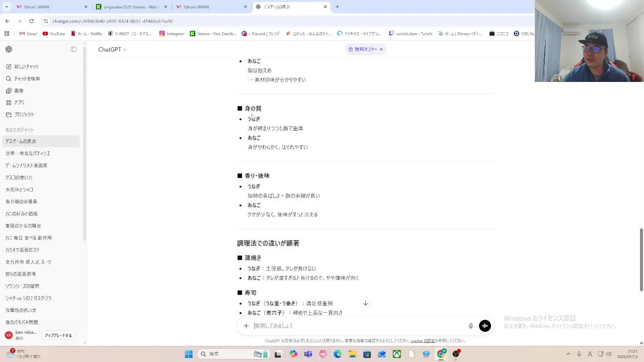The height and width of the screenshot is (362, 644).
Task: Open the weather widget showing 10°C
Action: (23, 353)
